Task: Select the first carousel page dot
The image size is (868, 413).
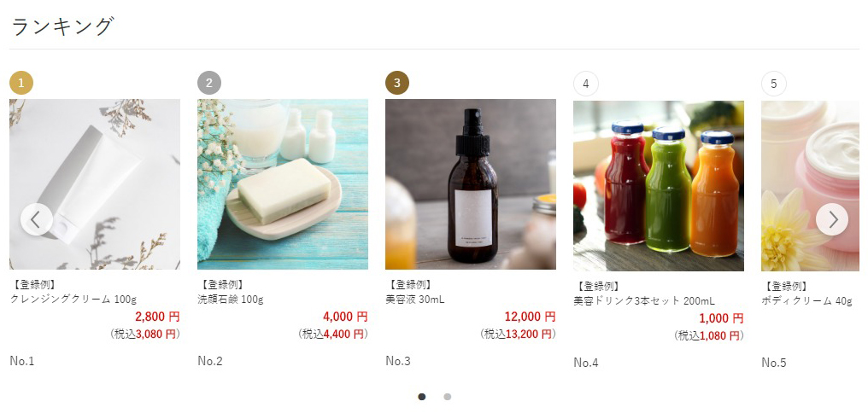Action: 422,397
